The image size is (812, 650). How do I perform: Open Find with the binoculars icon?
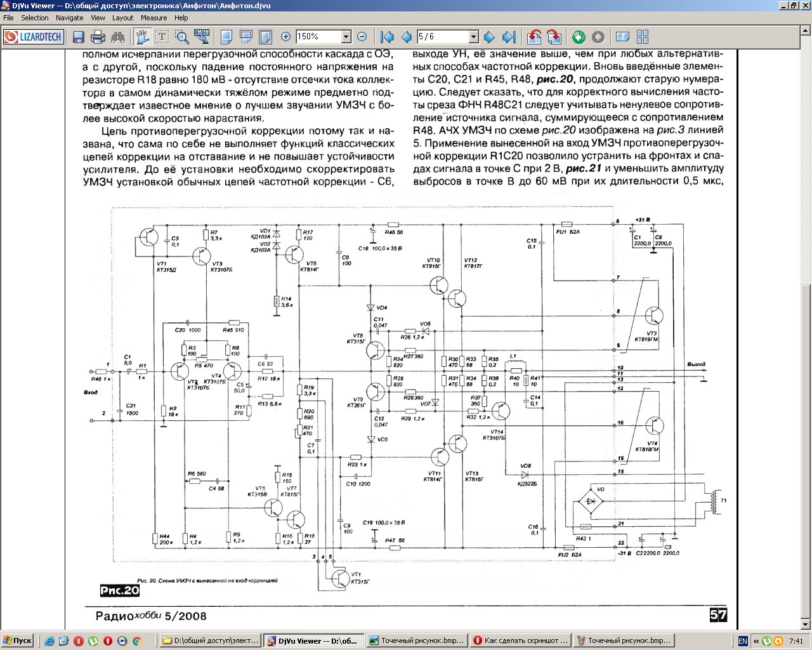(117, 37)
